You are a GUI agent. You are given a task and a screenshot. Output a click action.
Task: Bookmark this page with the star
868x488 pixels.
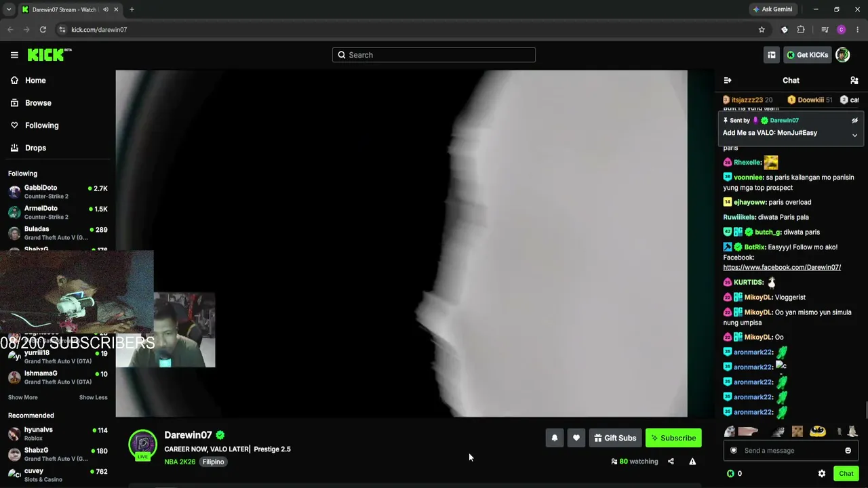point(762,30)
